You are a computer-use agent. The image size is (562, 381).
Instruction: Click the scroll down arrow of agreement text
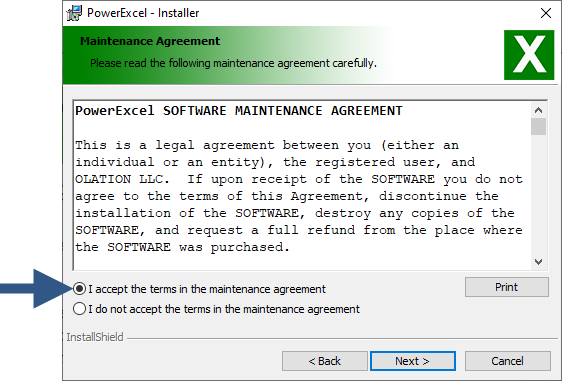pos(538,262)
